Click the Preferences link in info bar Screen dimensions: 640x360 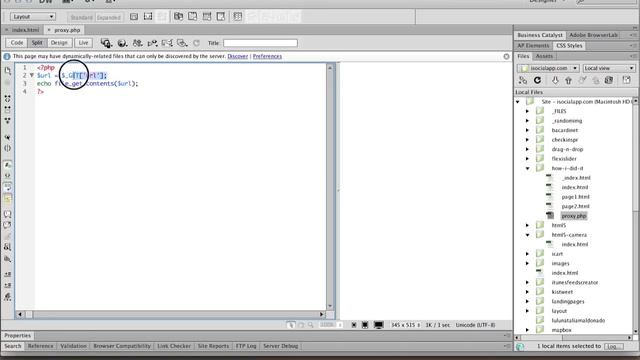pos(267,56)
